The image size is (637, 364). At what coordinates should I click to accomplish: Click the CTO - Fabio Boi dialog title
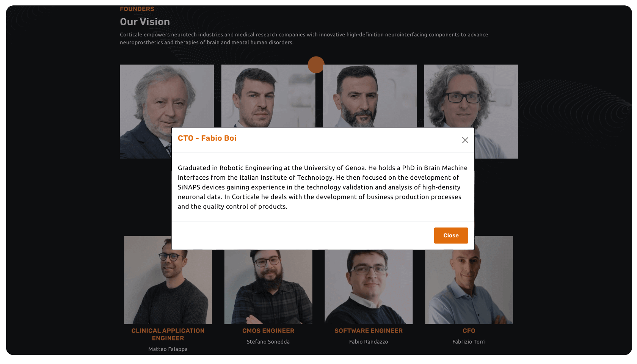click(207, 138)
